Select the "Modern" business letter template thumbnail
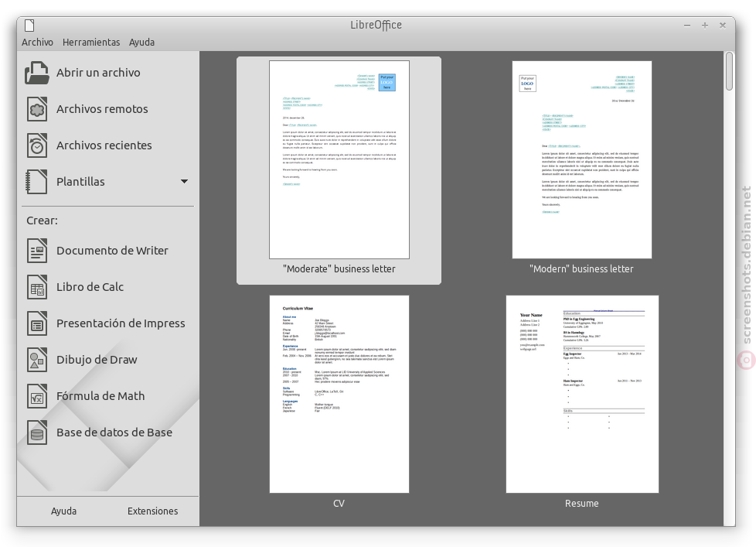The width and height of the screenshot is (756, 547). coord(582,159)
